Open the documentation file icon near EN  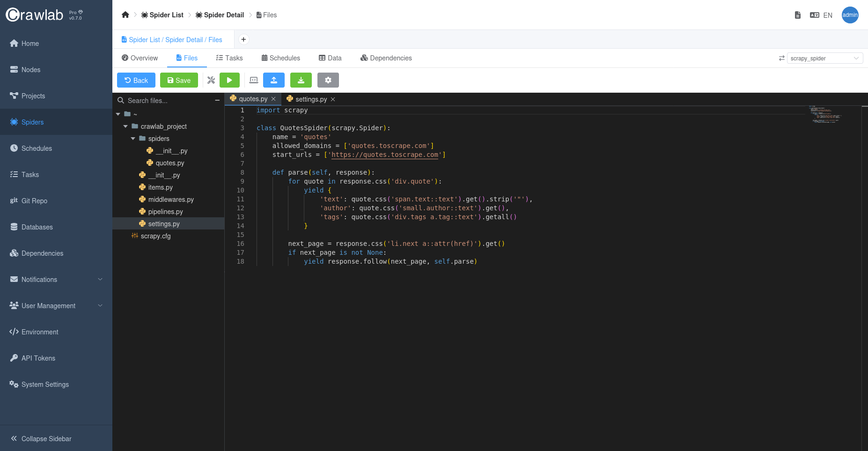point(798,15)
